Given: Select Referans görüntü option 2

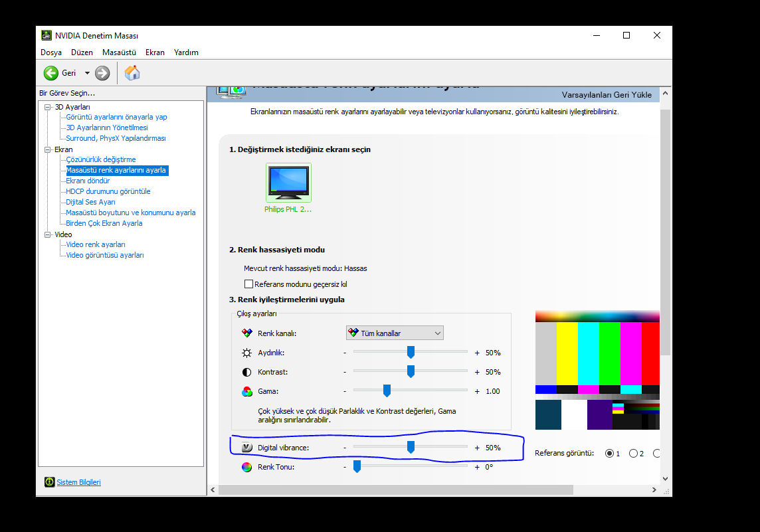Looking at the screenshot, I should coord(633,454).
